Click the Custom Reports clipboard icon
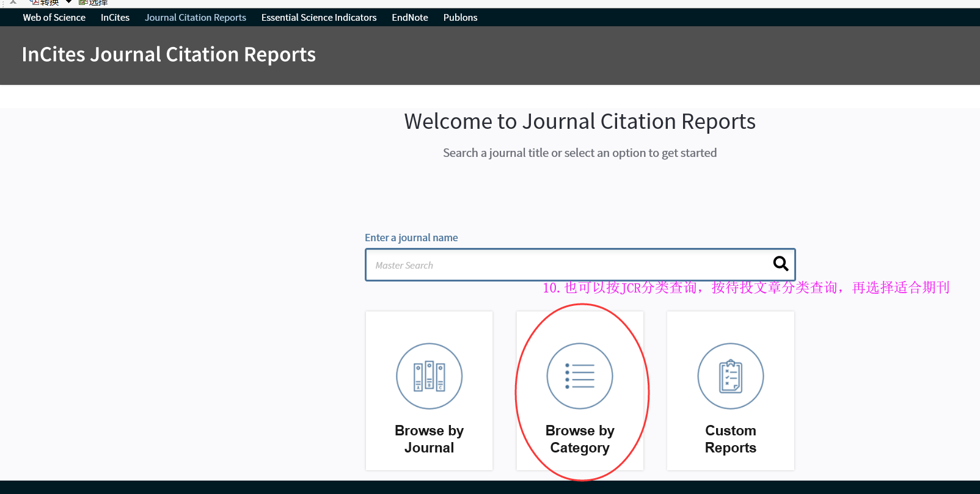The image size is (980, 494). pyautogui.click(x=731, y=376)
